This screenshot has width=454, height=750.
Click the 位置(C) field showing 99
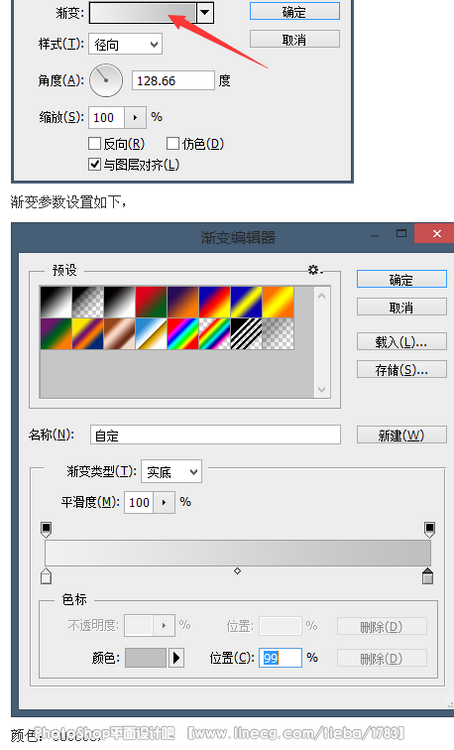click(280, 658)
